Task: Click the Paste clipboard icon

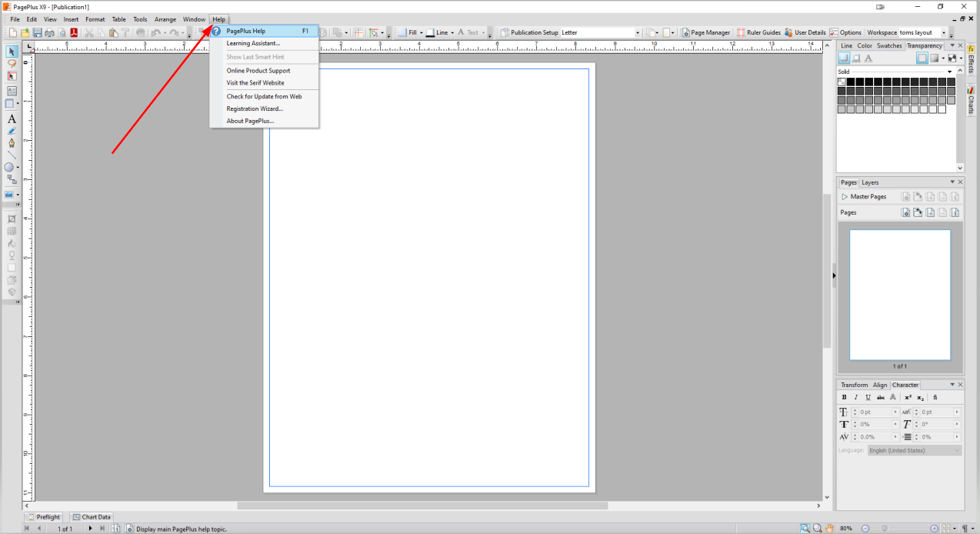Action: point(113,32)
